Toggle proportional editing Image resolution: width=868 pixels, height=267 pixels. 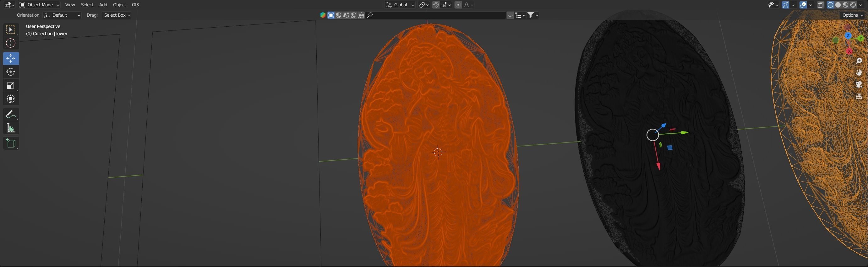tap(458, 5)
